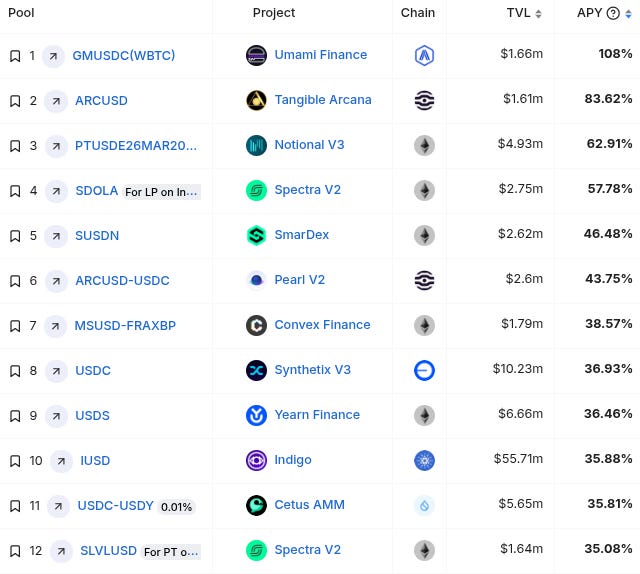Bookmark the IUSD pool

[15, 461]
